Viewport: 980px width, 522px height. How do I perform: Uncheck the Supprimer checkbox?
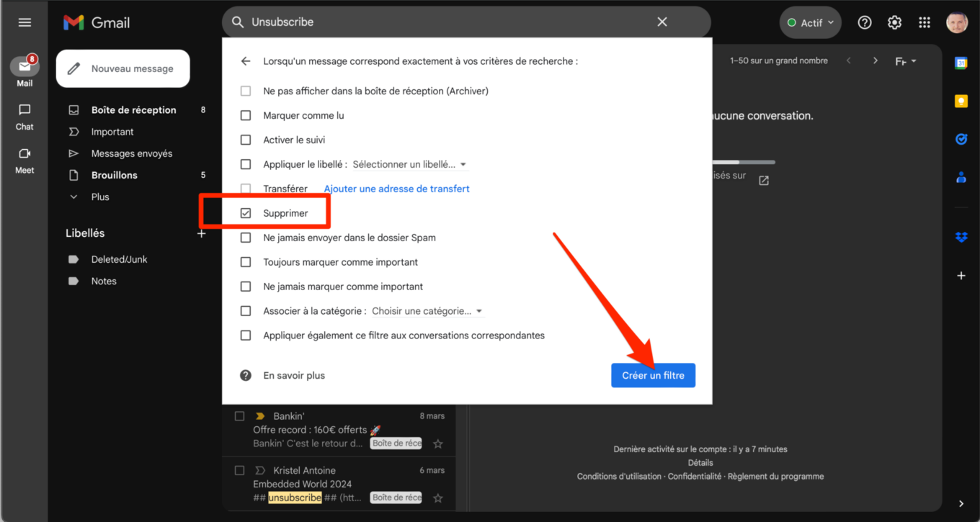pos(246,213)
